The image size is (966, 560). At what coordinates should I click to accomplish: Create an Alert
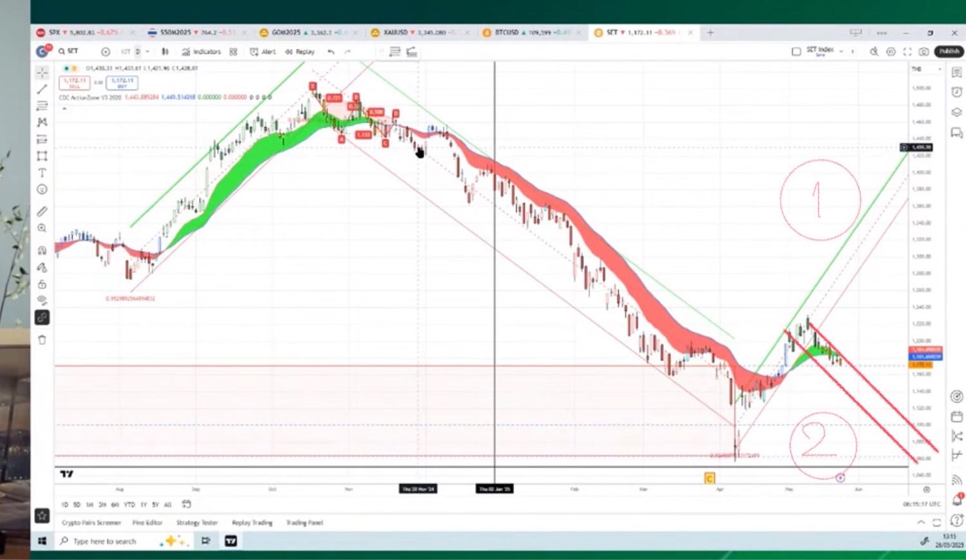(263, 51)
